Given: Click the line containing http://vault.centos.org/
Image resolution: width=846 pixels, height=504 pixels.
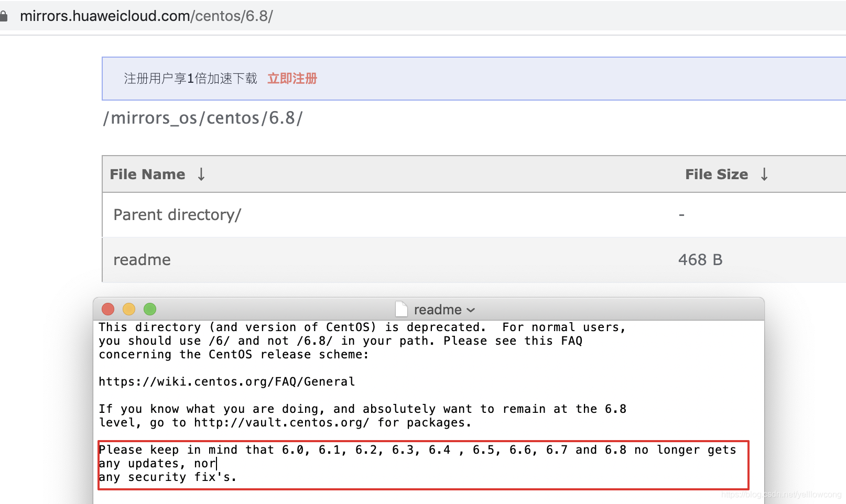Looking at the screenshot, I should 285,423.
